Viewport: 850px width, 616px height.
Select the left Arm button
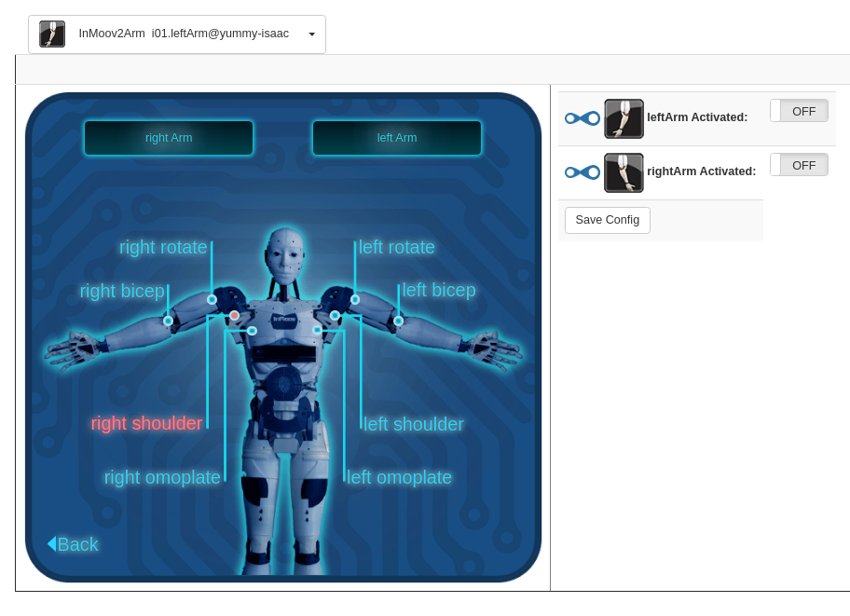coord(397,138)
